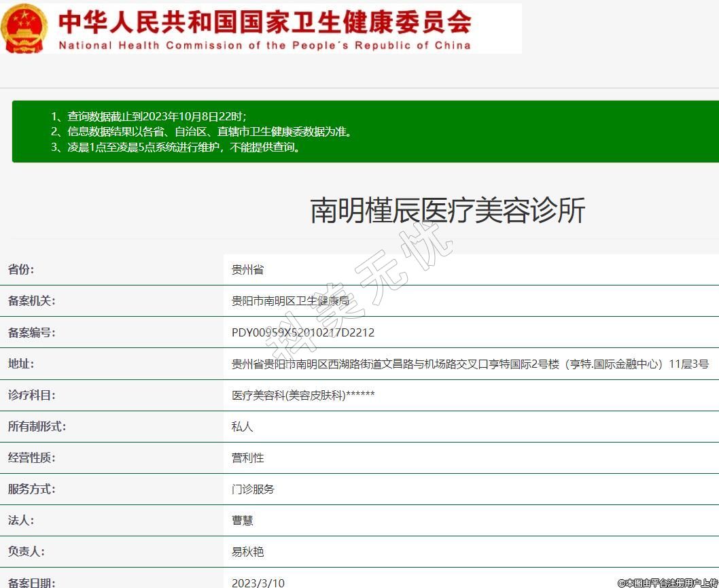Click the 医疗美容科(美容皮肤科) department value
The height and width of the screenshot is (588, 719).
tap(303, 395)
